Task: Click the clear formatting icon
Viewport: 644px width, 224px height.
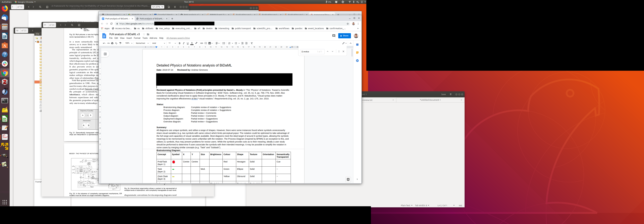Action: click(252, 43)
